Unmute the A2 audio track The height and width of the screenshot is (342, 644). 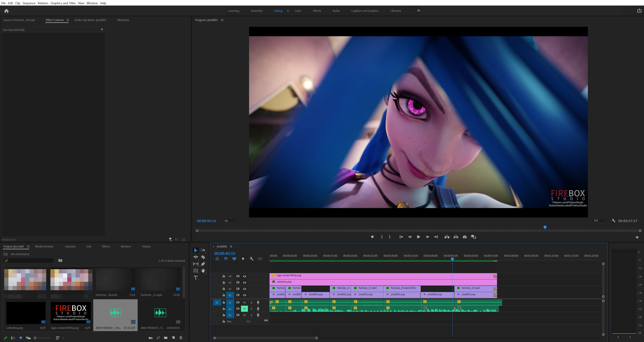pyautogui.click(x=245, y=309)
